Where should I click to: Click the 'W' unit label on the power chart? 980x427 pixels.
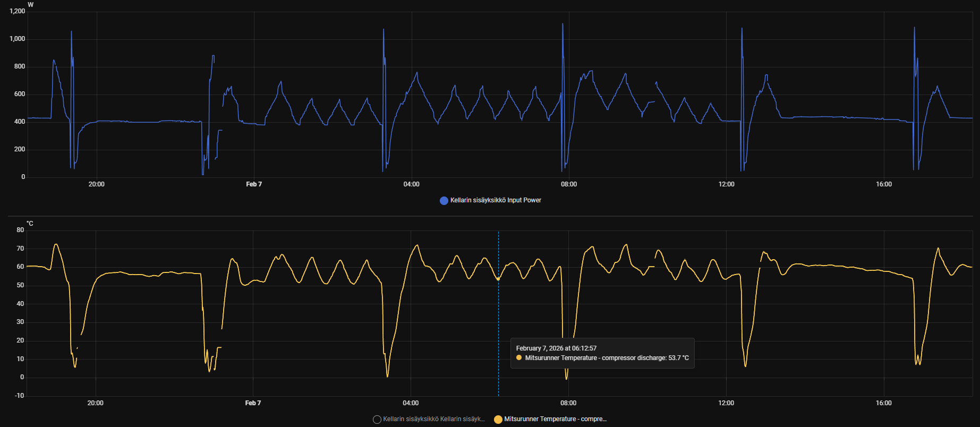pos(30,5)
